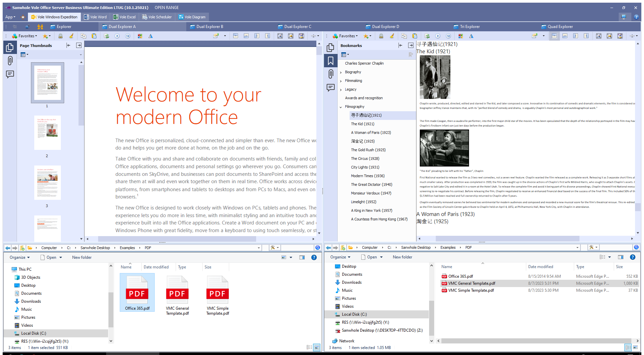Open Page Thumbnails panel in left PDF viewer

click(x=10, y=48)
